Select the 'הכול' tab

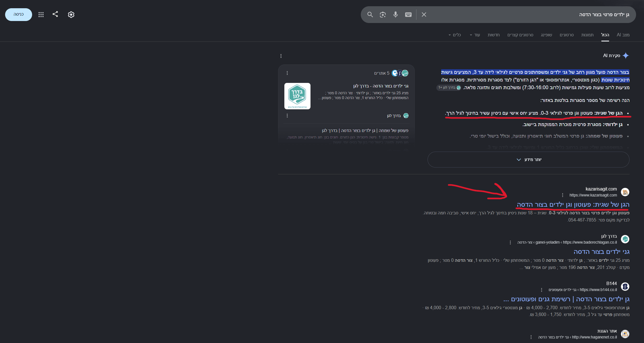pyautogui.click(x=605, y=35)
